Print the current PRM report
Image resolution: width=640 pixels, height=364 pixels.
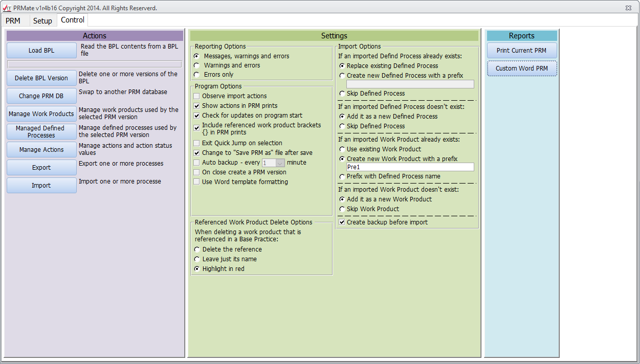522,51
